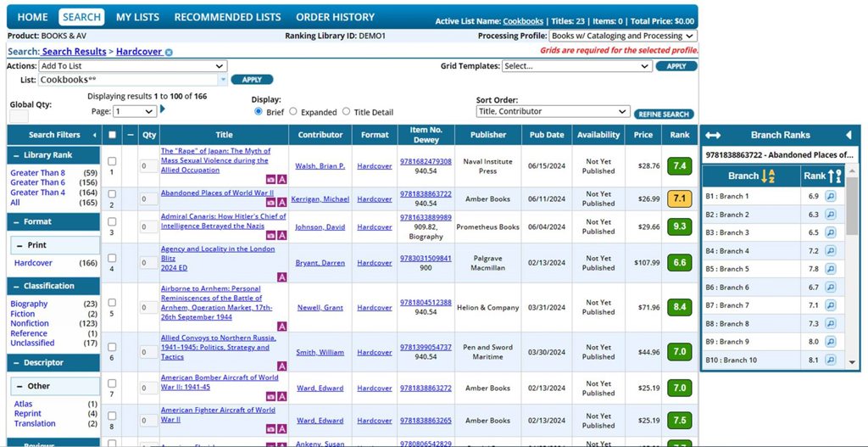Click the double-arrow resize icon in Branch Ranks

click(713, 135)
